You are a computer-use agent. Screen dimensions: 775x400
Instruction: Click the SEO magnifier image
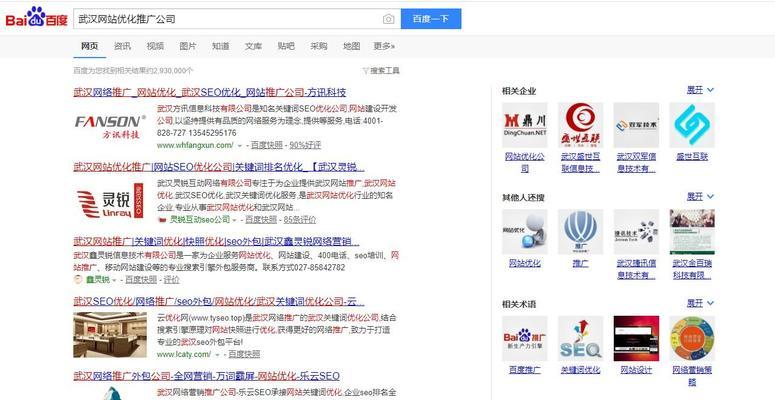pos(581,339)
